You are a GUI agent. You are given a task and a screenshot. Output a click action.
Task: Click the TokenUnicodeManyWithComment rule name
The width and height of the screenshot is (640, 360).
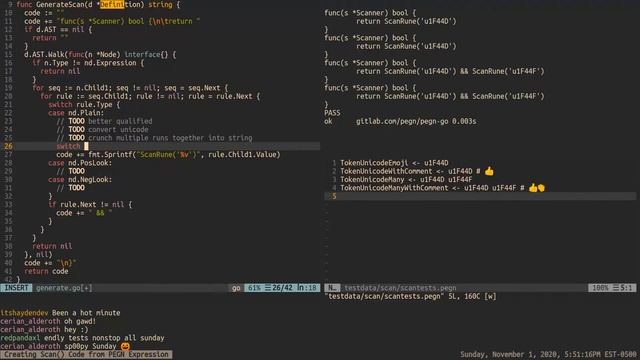point(394,188)
